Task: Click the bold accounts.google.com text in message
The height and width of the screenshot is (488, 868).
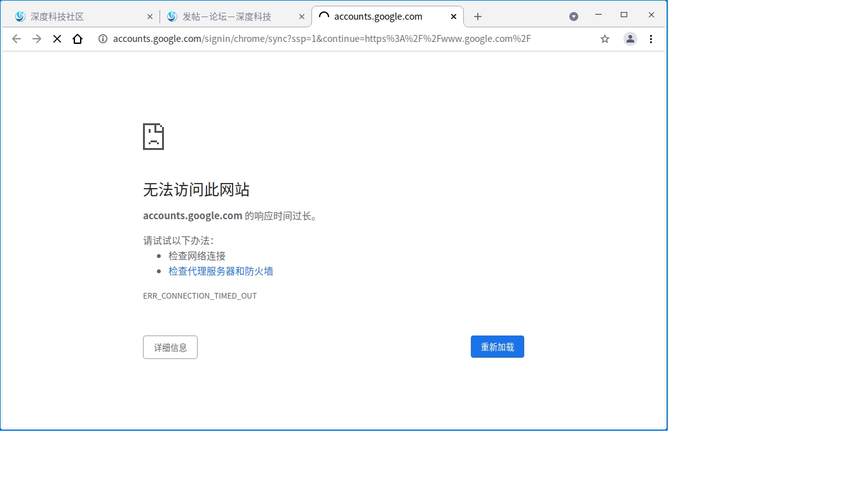Action: (193, 216)
